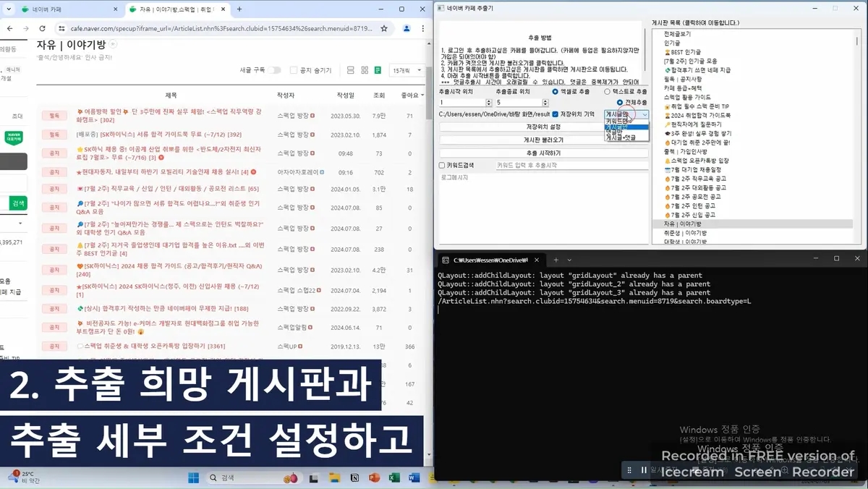
Task: Add 자유 | 이야기방 board to favorites star
Action: [114, 44]
